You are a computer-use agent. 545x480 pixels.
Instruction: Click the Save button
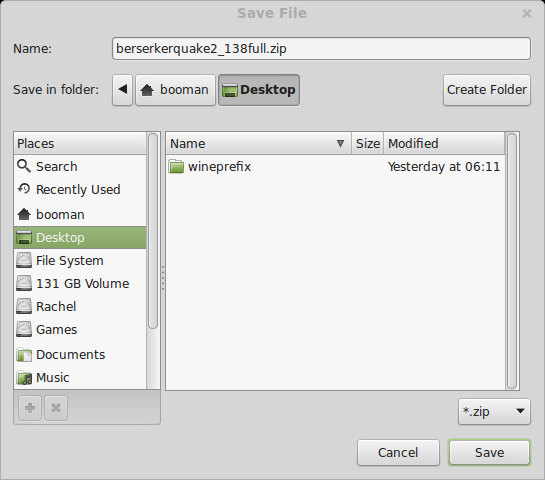489,453
